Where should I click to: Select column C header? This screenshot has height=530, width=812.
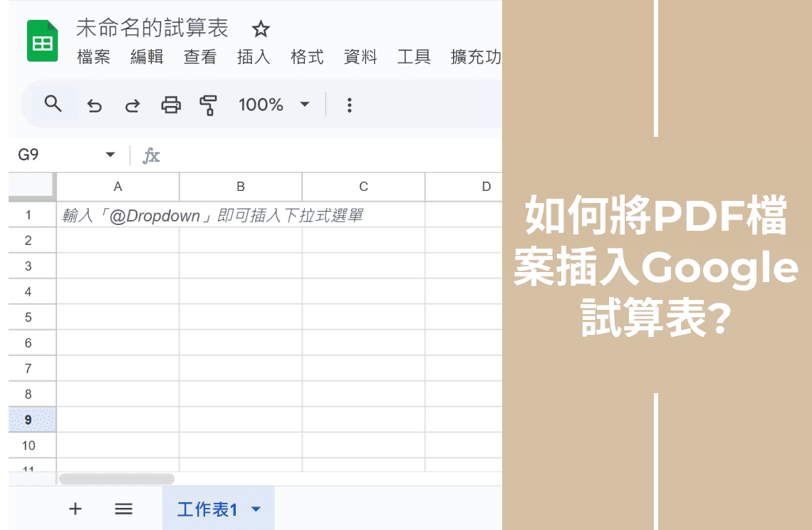[x=363, y=187]
